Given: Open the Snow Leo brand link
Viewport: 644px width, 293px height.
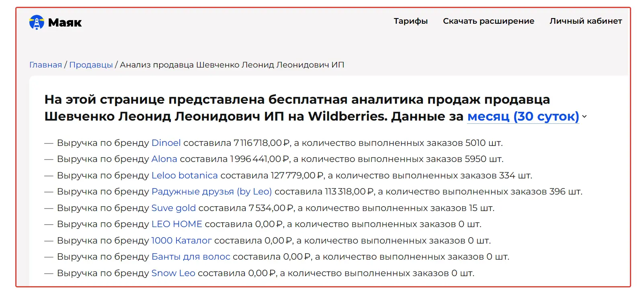Looking at the screenshot, I should [x=173, y=273].
